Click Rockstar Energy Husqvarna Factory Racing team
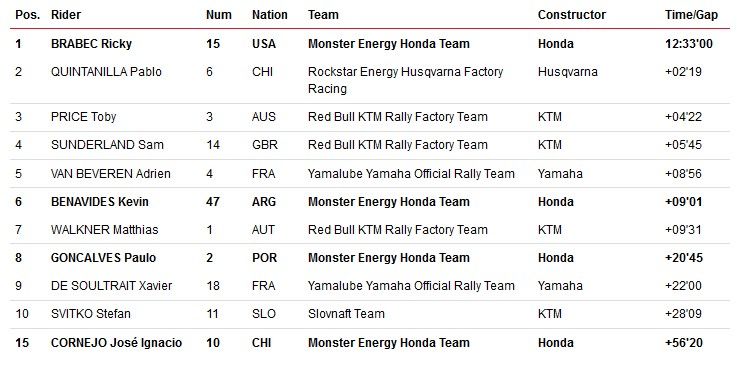737x367 pixels. (x=405, y=80)
